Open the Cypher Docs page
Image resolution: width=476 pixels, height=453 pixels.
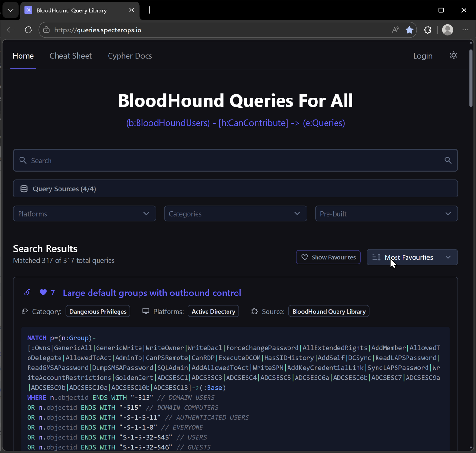130,56
